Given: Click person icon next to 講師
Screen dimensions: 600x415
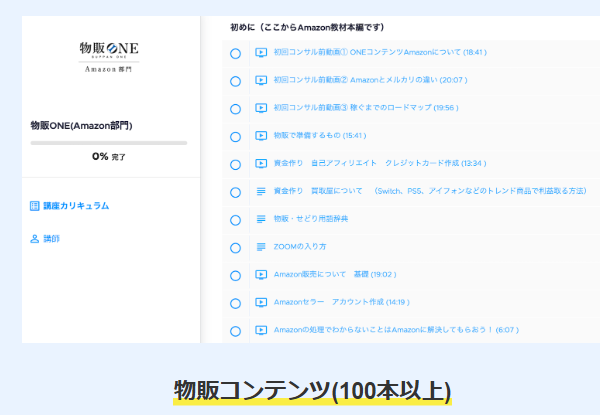Looking at the screenshot, I should [35, 239].
